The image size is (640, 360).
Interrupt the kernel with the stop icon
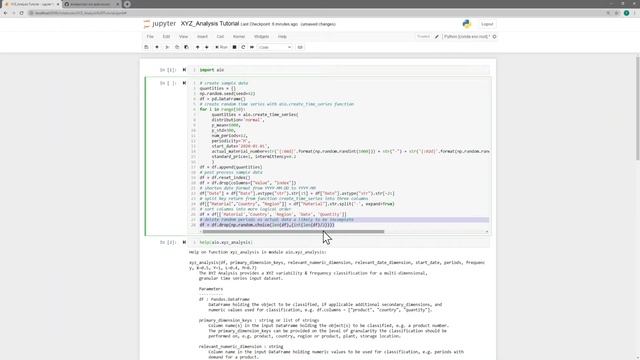tap(234, 47)
